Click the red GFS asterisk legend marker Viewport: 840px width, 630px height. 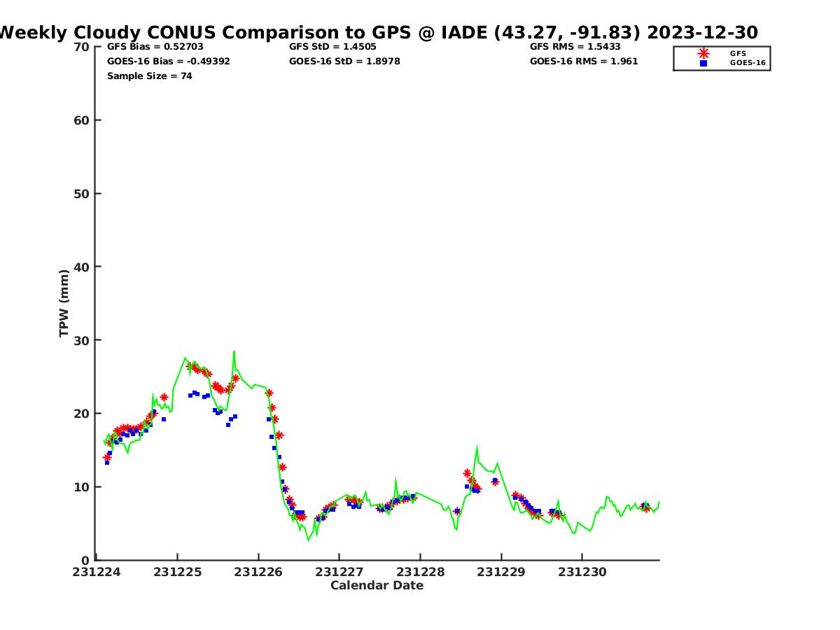coord(703,53)
